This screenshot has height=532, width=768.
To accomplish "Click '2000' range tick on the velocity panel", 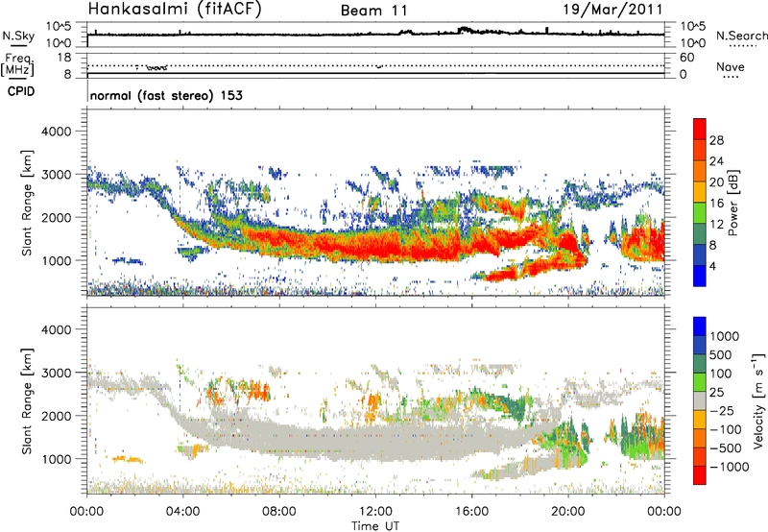I will (x=56, y=416).
